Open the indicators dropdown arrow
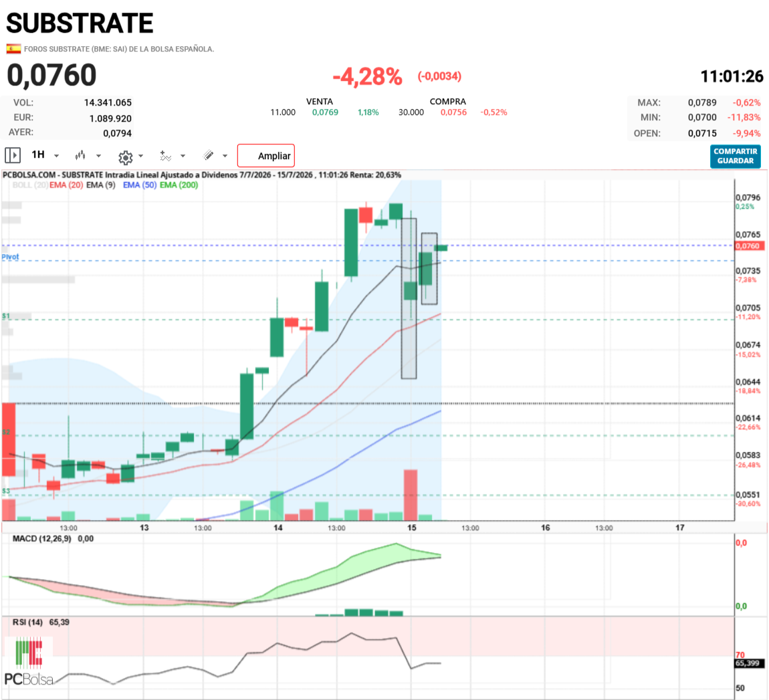This screenshot has width=769, height=700. pos(183,156)
